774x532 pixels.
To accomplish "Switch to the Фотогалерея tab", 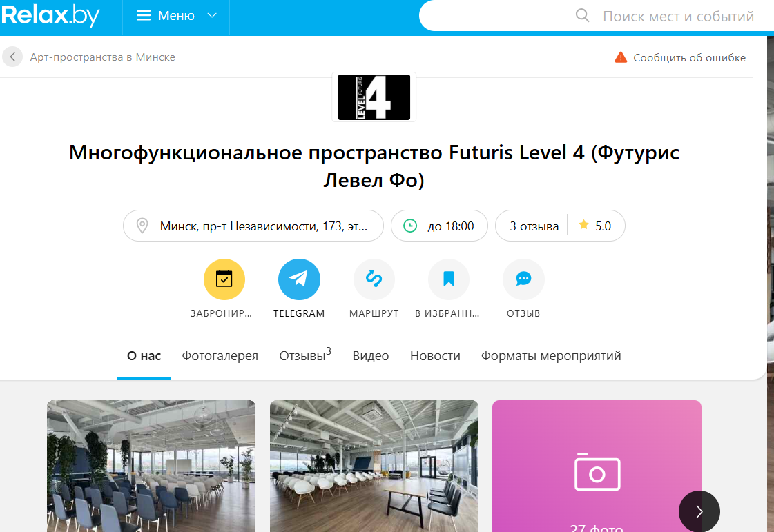I will click(x=220, y=356).
